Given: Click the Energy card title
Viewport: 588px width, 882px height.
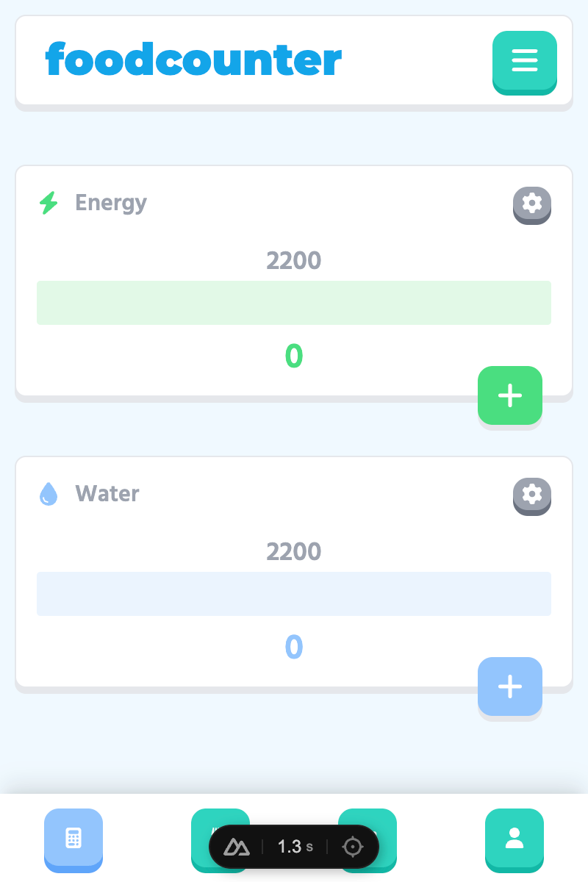Looking at the screenshot, I should click(x=111, y=203).
